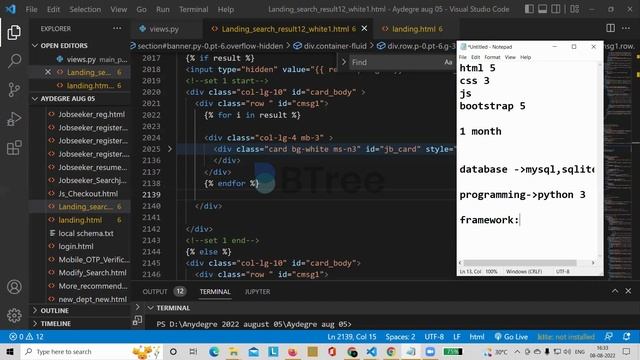640x360 pixels.
Task: Open the File menu in VS Code
Action: (31, 9)
